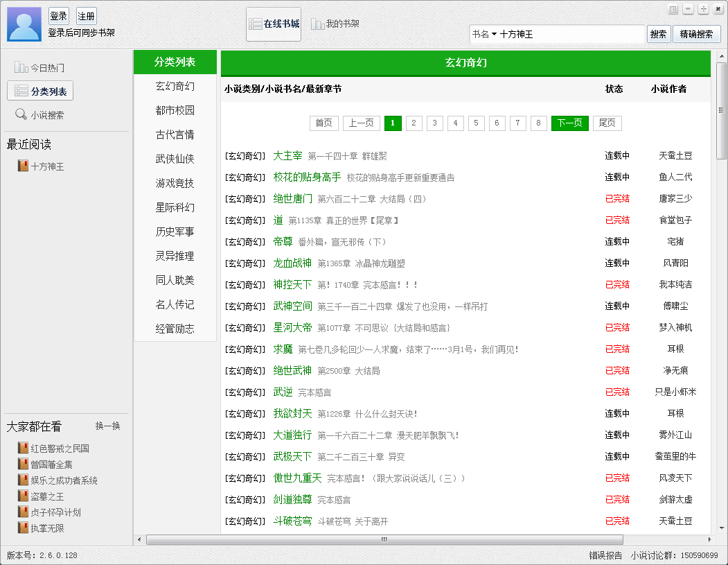The width and height of the screenshot is (728, 565).
Task: Click the window menu icon at top right
Action: coord(673,10)
